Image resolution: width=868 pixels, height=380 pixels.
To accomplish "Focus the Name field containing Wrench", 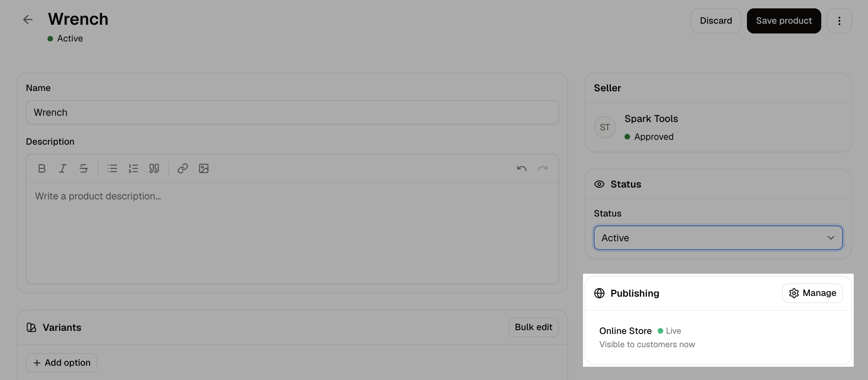I will coord(292,112).
